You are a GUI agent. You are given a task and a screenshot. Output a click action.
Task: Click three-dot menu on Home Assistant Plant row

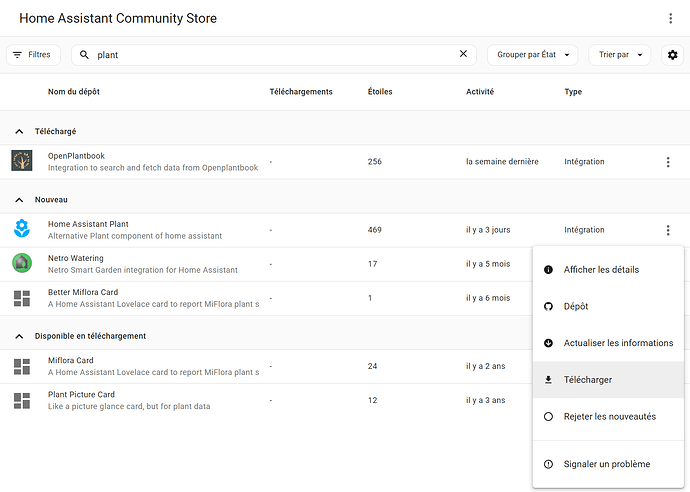[x=667, y=230]
